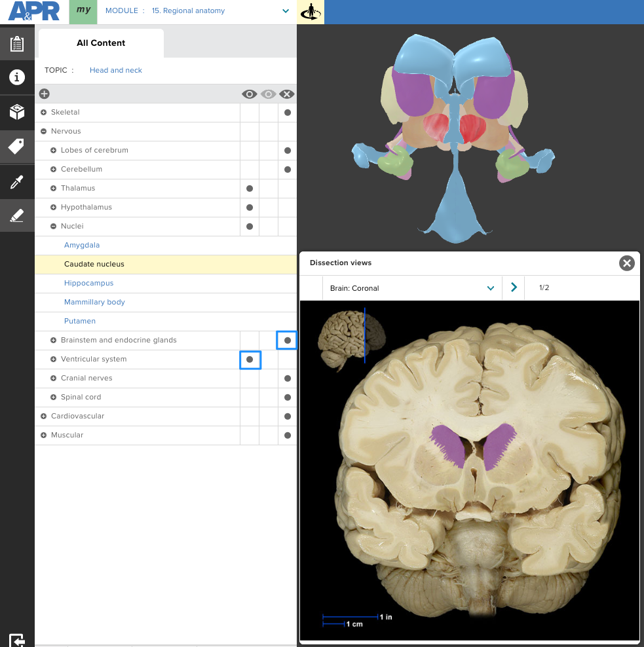644x647 pixels.
Task: Expand the Thalamus group
Action: [53, 188]
